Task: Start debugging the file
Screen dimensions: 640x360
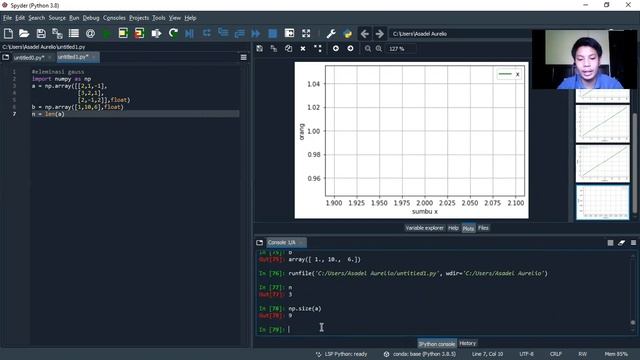Action: tap(189, 33)
